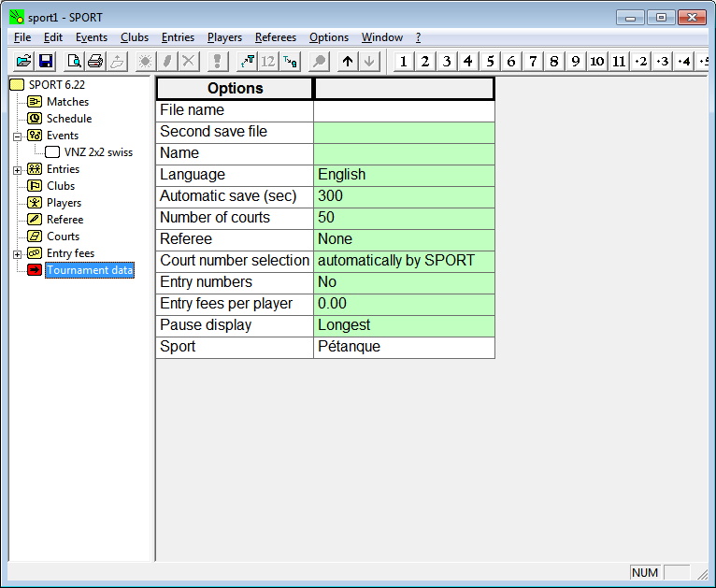Click the Pause display Longest cell
The image size is (716, 588).
403,325
